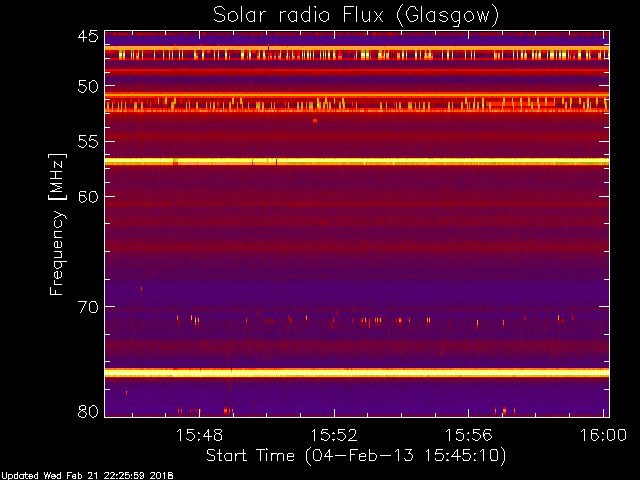Viewport: 640px width, 480px height.
Task: Select the 'Frequency [MHz]' axis label
Action: [57, 224]
